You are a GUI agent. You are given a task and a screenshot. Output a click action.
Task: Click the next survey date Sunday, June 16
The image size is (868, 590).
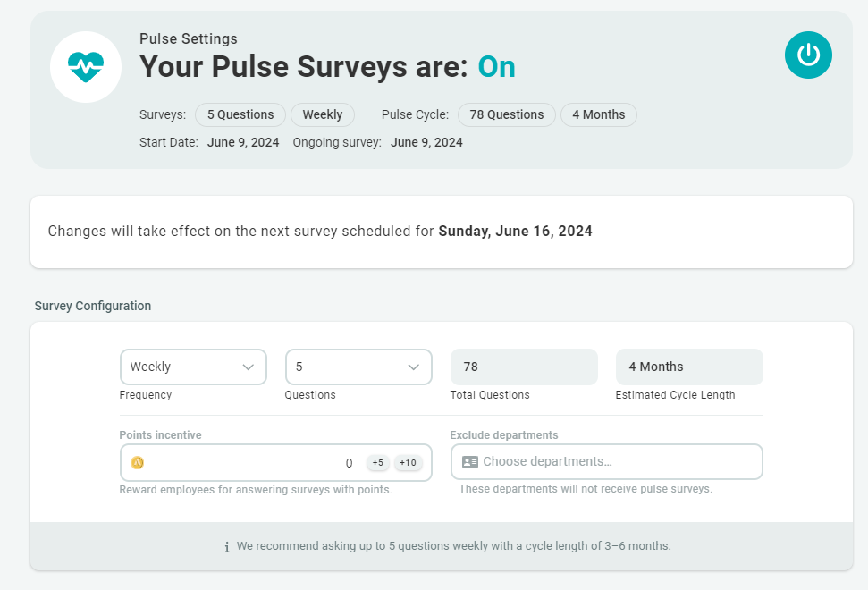[515, 232]
